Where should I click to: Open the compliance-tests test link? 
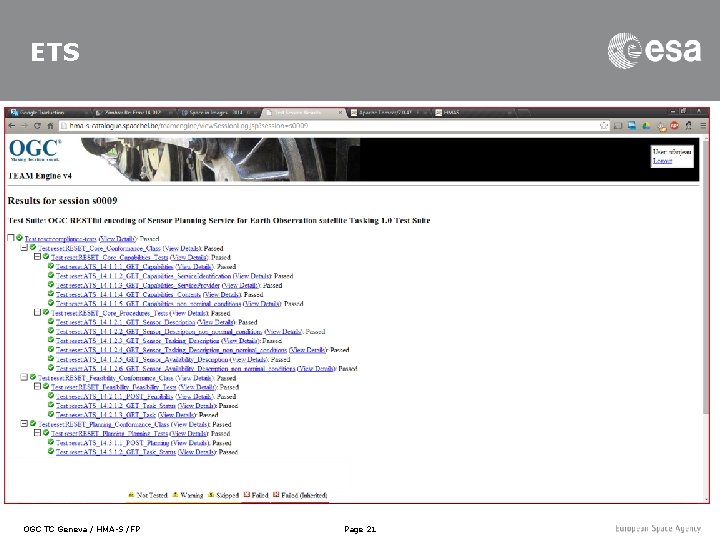(x=60, y=239)
